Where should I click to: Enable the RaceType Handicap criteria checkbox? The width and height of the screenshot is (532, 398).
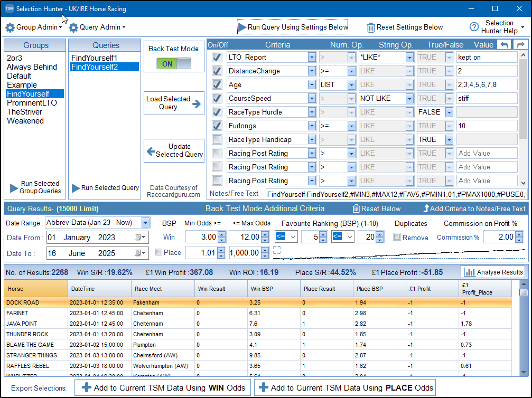point(217,139)
